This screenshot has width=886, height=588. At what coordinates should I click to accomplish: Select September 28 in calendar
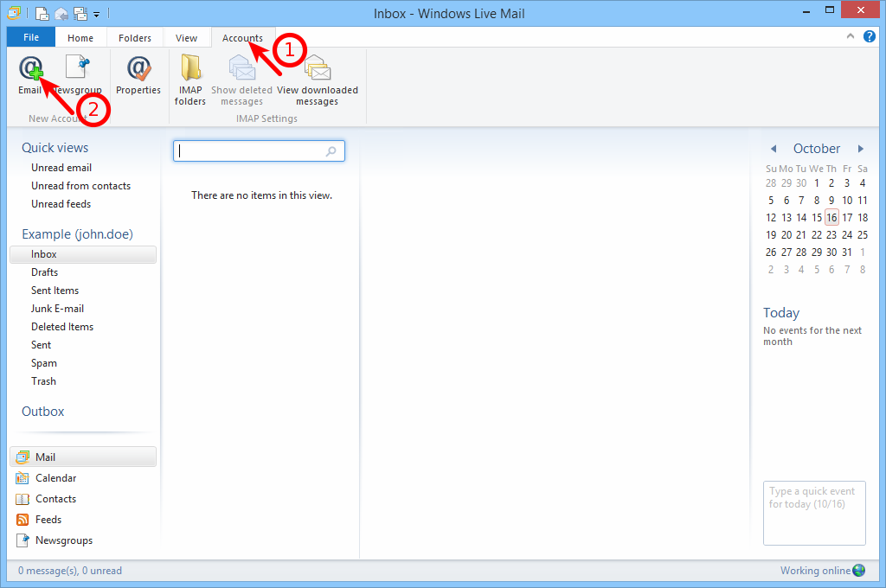point(771,183)
